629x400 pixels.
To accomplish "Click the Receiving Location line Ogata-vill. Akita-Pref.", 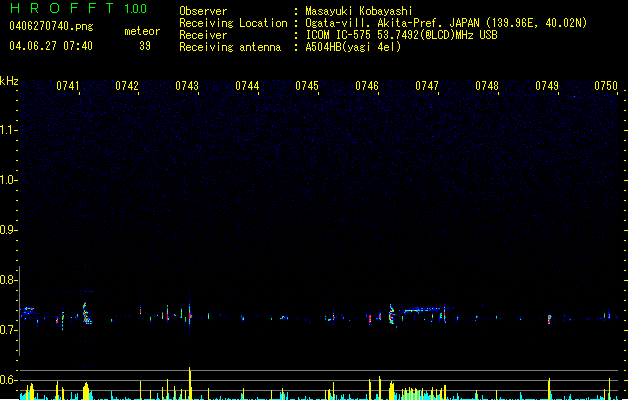I will click(x=446, y=23).
